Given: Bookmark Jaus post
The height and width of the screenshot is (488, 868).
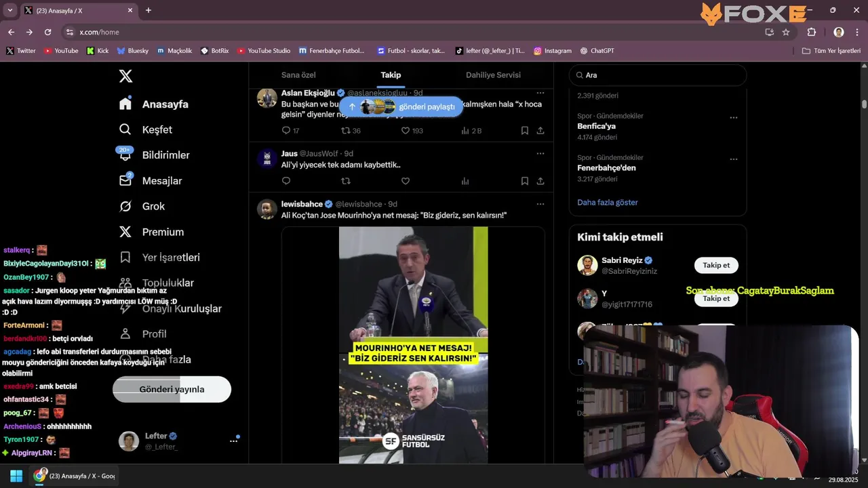Looking at the screenshot, I should [x=525, y=181].
